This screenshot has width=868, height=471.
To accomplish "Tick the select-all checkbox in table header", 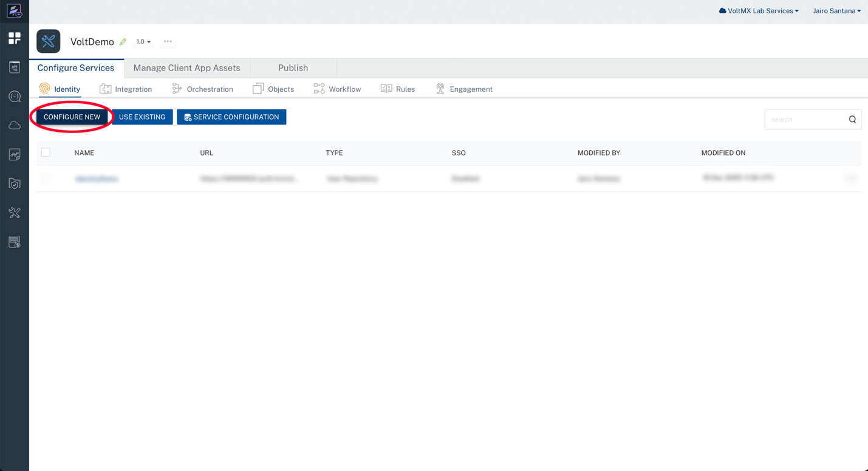I will click(x=46, y=153).
